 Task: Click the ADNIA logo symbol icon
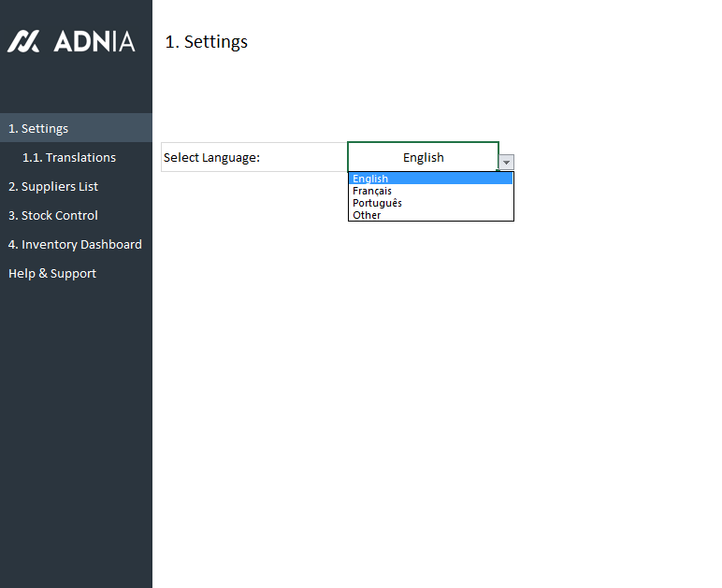click(x=23, y=41)
